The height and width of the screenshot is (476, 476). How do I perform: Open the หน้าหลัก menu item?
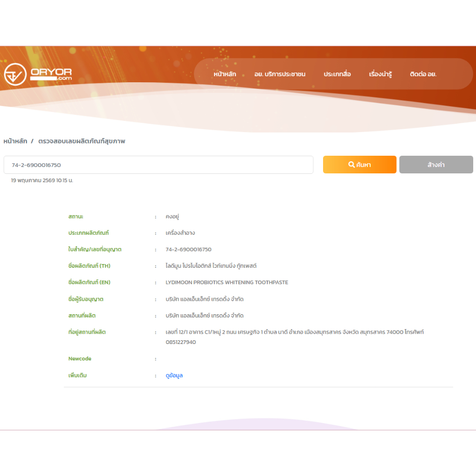[x=225, y=74]
